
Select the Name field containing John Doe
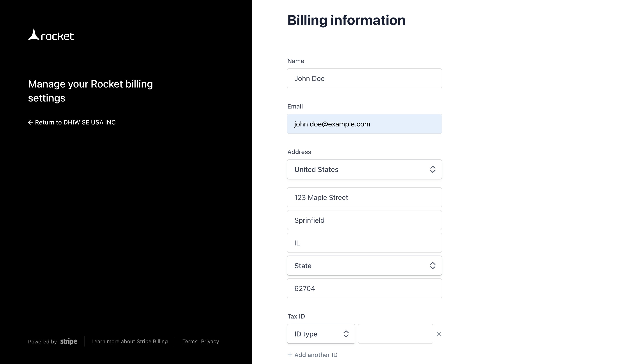(x=364, y=78)
